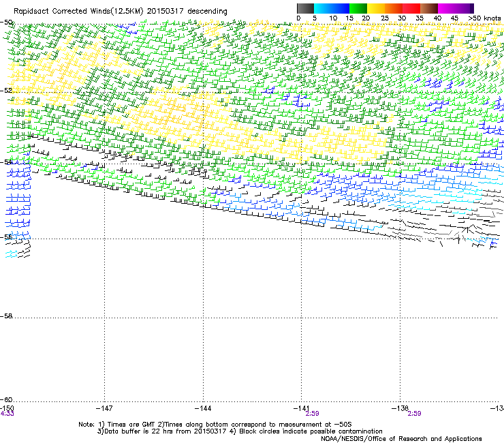Image resolution: width=504 pixels, height=443 pixels.
Task: Select the yellow 20-25 knots legend swatch
Action: (376, 8)
